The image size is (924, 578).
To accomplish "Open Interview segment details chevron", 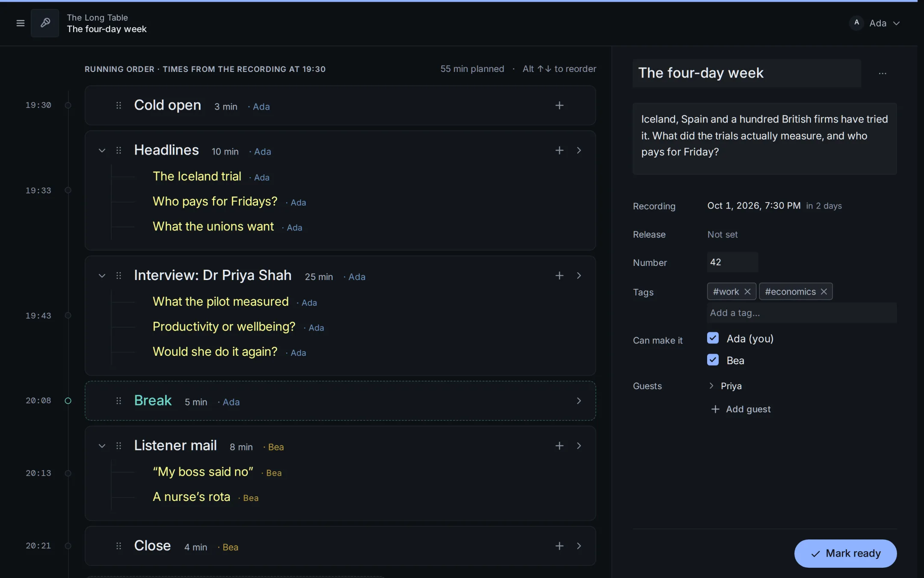I will [579, 276].
